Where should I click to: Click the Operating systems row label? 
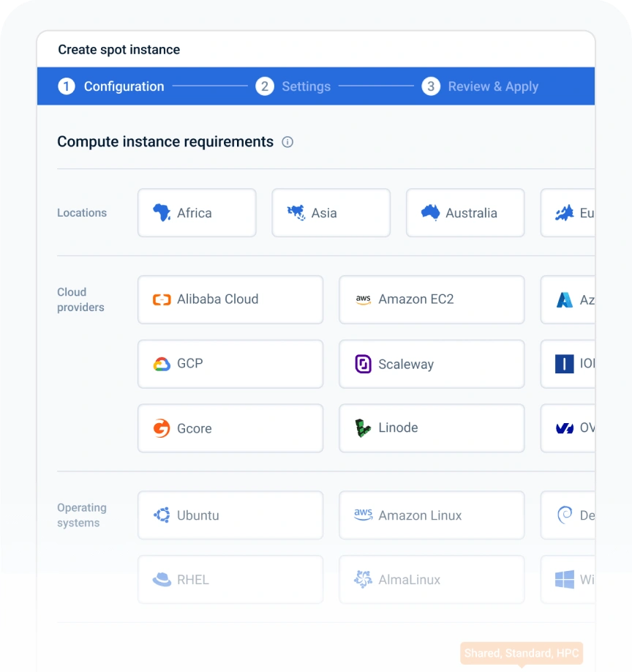[82, 515]
